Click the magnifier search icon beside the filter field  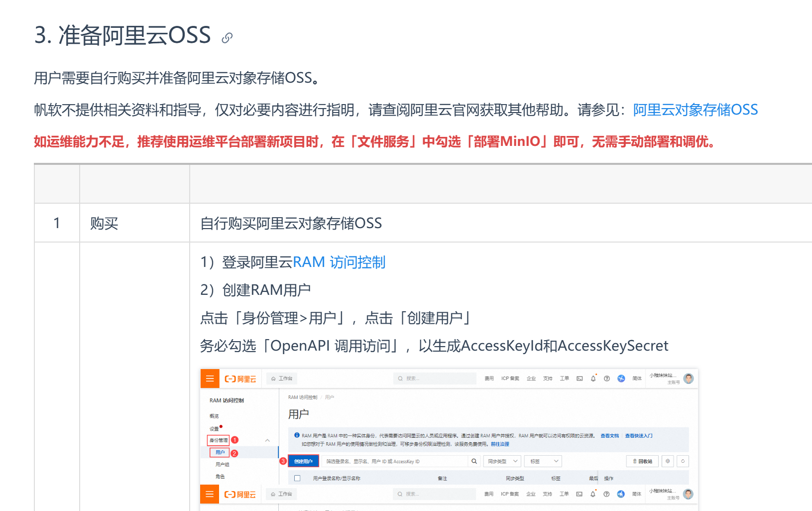point(474,461)
